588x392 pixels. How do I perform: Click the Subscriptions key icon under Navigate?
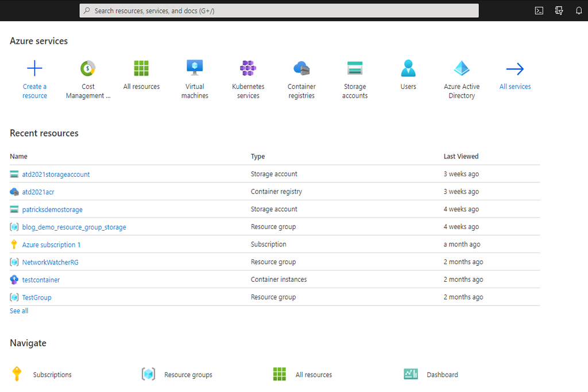click(x=17, y=374)
